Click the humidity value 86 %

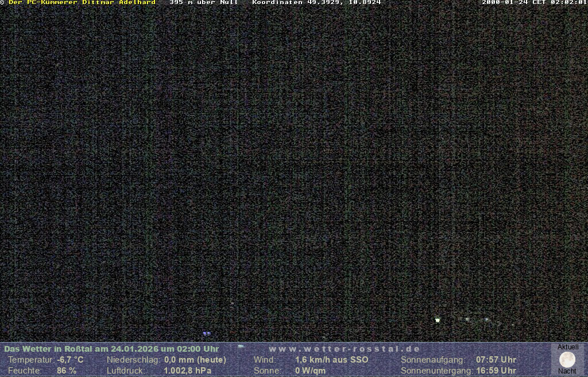point(67,371)
